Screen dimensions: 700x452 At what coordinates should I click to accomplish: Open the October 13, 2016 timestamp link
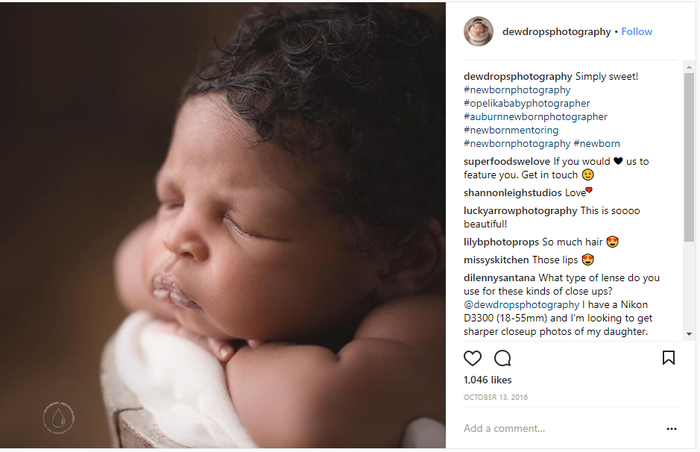click(496, 397)
